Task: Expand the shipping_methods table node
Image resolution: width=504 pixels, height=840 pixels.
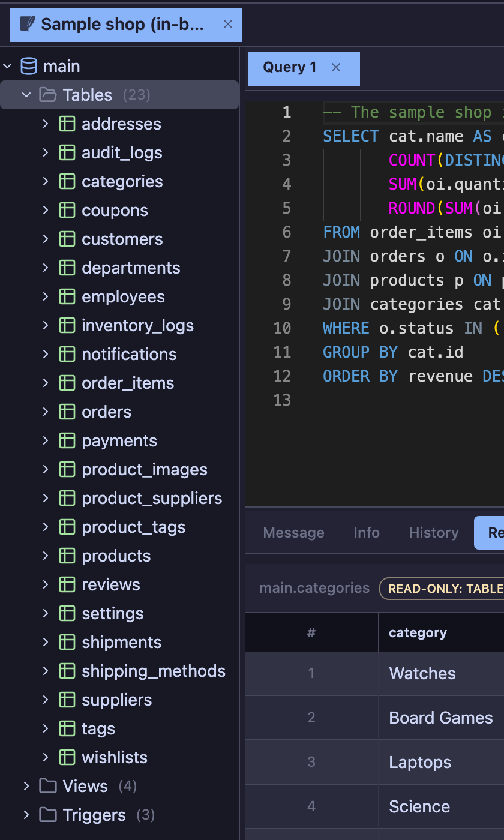Action: click(46, 671)
